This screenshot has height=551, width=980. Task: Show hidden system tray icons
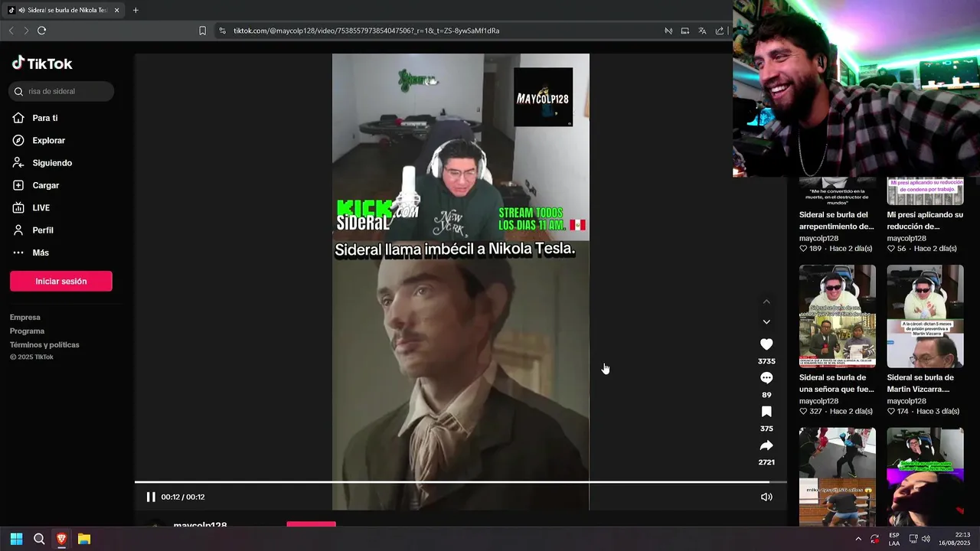coord(858,539)
